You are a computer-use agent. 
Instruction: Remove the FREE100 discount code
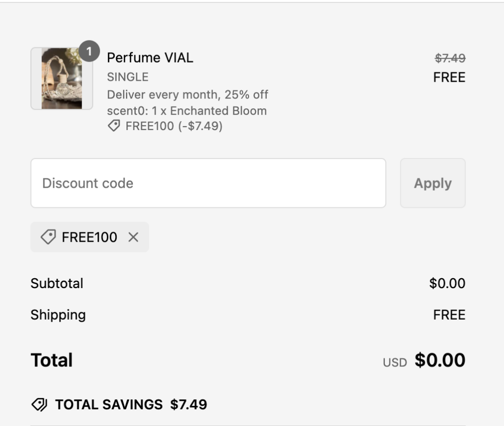(x=133, y=237)
